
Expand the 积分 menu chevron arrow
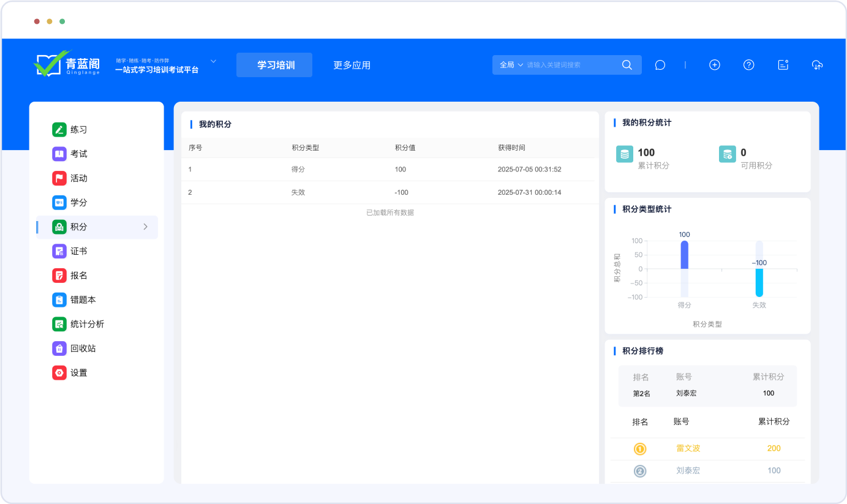click(x=145, y=227)
